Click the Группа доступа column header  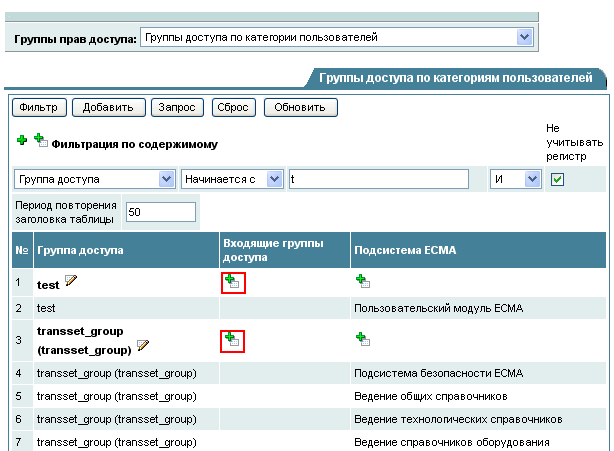tap(126, 250)
